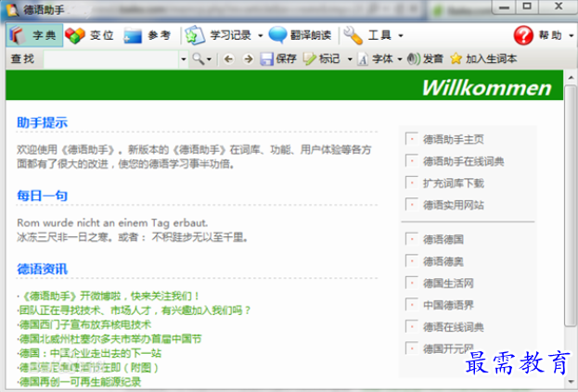The width and height of the screenshot is (578, 392).
Task: Expand the 帮助 dropdown arrow
Action: (571, 36)
